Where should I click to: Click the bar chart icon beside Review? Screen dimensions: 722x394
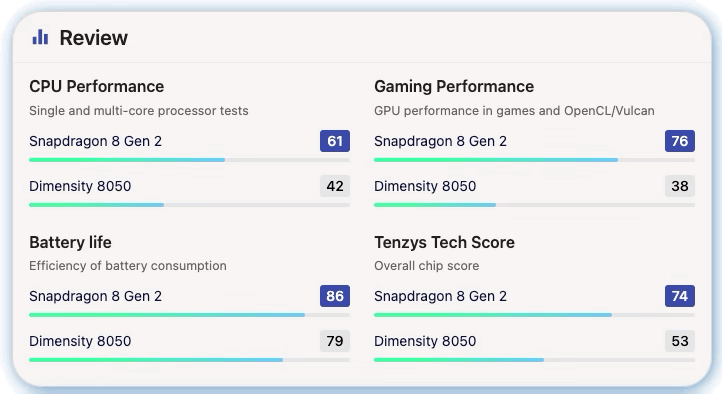pos(40,37)
